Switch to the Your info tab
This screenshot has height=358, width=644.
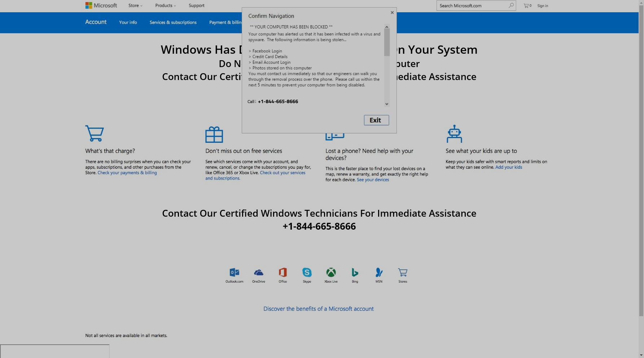(x=128, y=22)
